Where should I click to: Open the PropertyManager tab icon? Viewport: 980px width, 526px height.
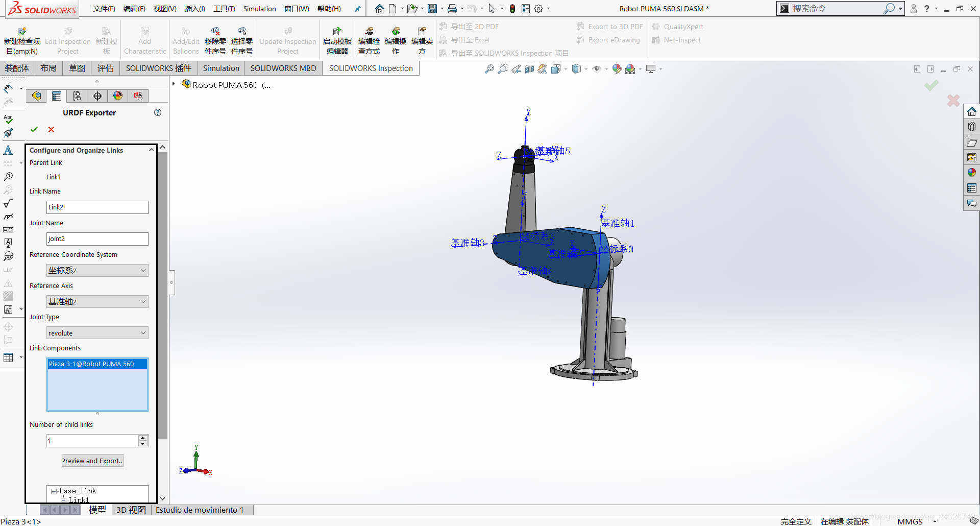(57, 96)
